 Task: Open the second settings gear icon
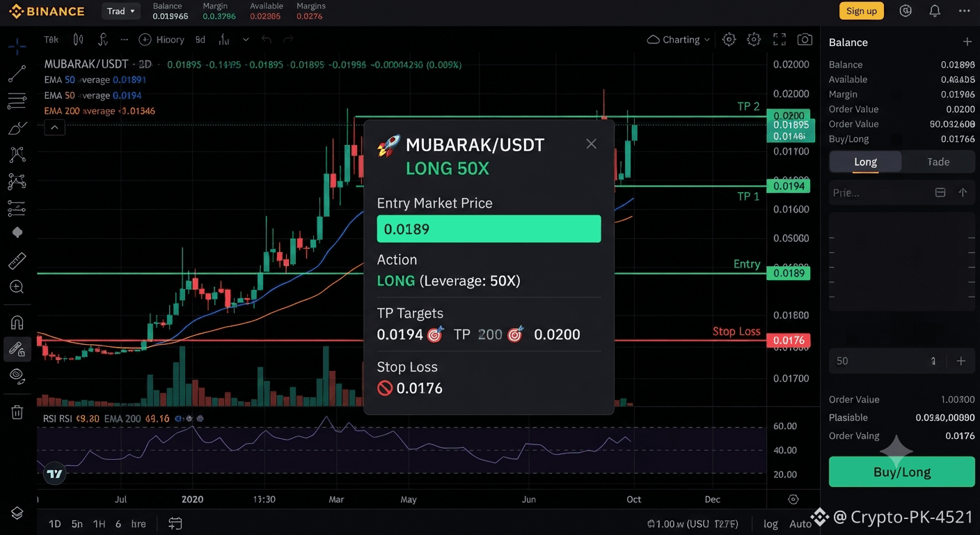(x=754, y=40)
